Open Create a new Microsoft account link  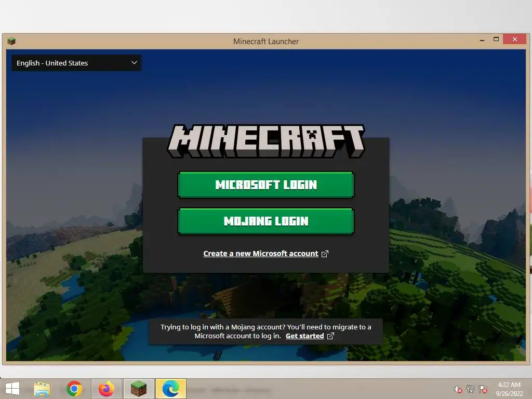261,254
